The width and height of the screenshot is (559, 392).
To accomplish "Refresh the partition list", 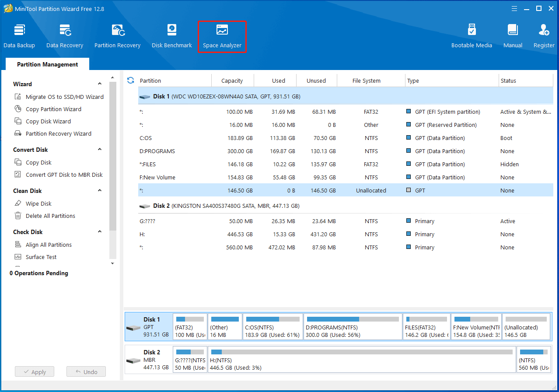I will click(130, 80).
